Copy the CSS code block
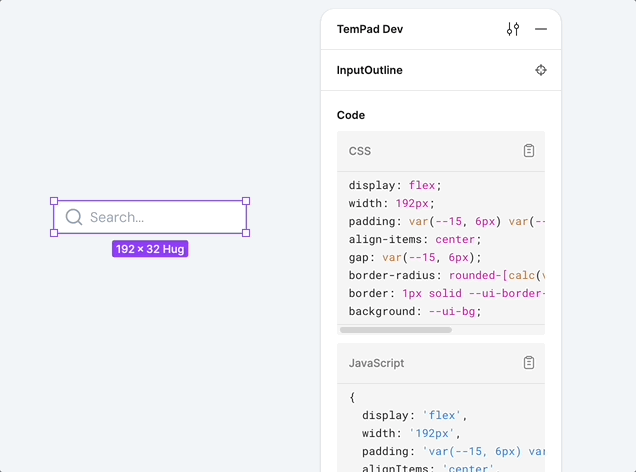The height and width of the screenshot is (472, 636). click(x=529, y=151)
